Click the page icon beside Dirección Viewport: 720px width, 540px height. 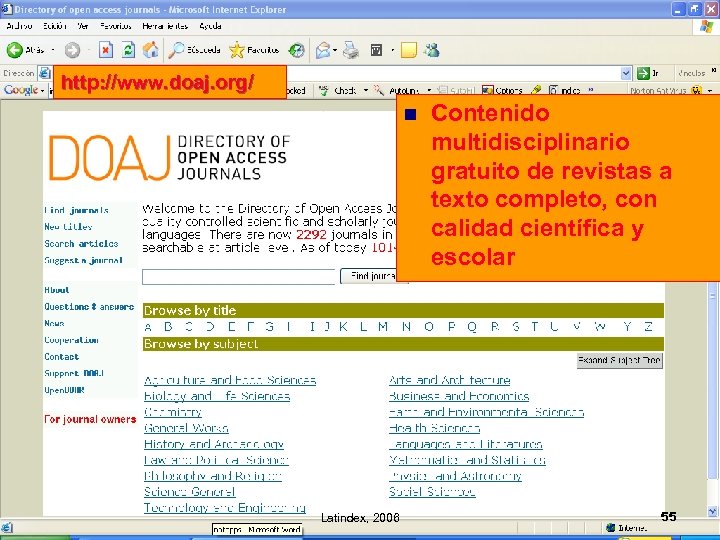[x=45, y=73]
